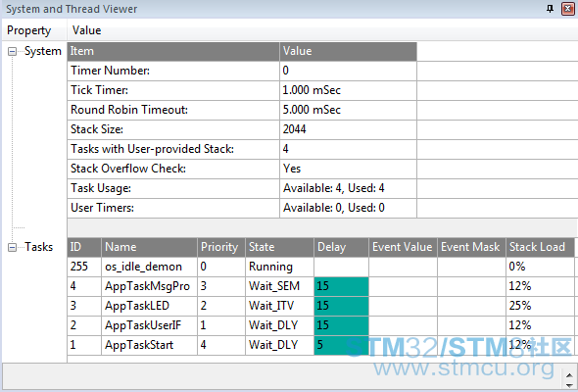This screenshot has height=392, width=578.
Task: Click the green delay cell for AppTaskStart
Action: [341, 345]
